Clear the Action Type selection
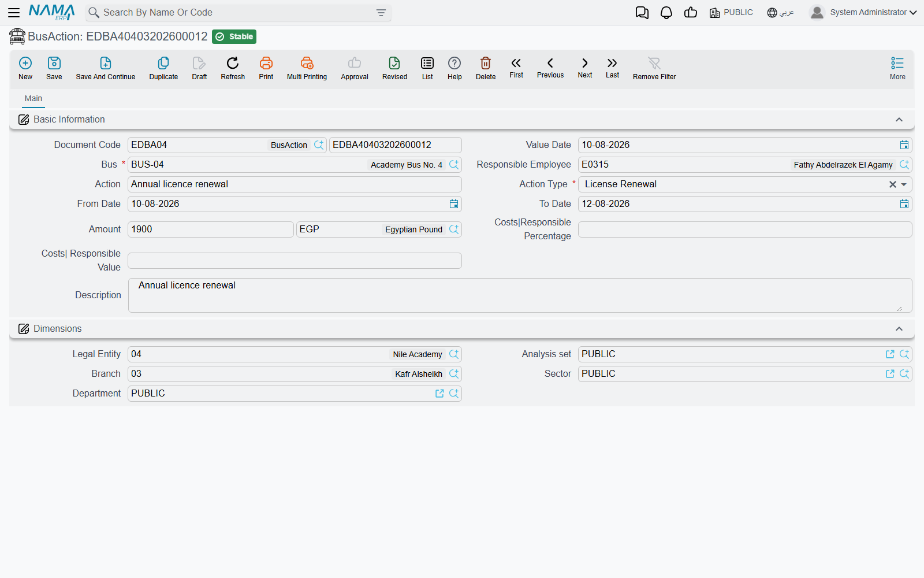 tap(892, 184)
